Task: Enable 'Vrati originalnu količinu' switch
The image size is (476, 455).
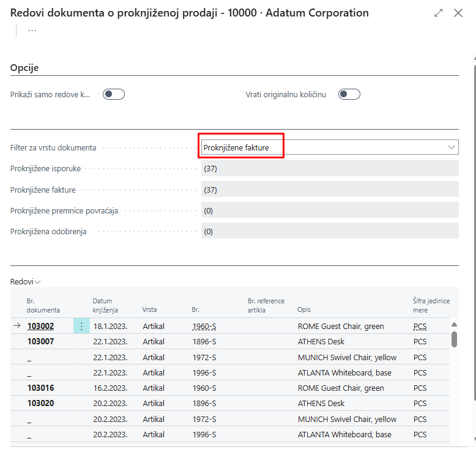Action: (x=349, y=94)
